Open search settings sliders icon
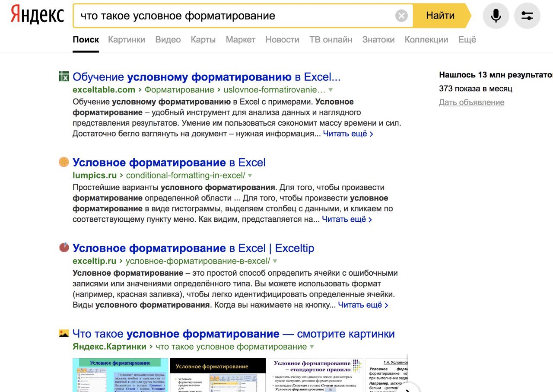This screenshot has height=392, width=553. [x=527, y=16]
